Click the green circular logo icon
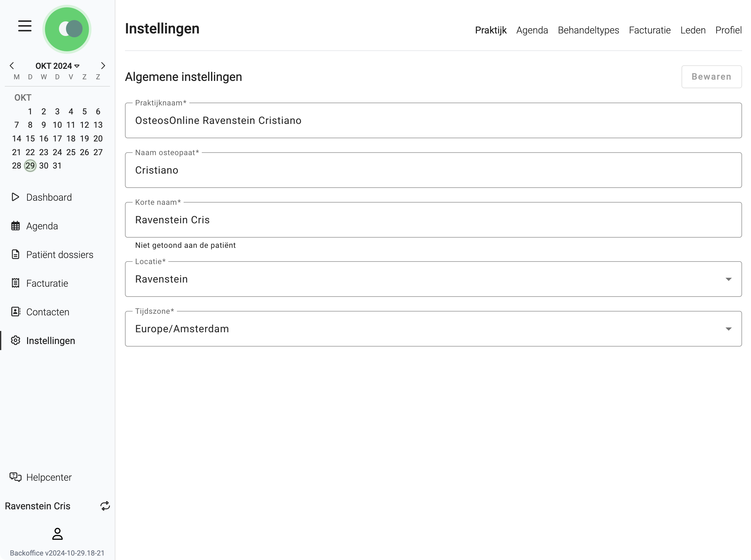The width and height of the screenshot is (751, 560). (x=67, y=29)
